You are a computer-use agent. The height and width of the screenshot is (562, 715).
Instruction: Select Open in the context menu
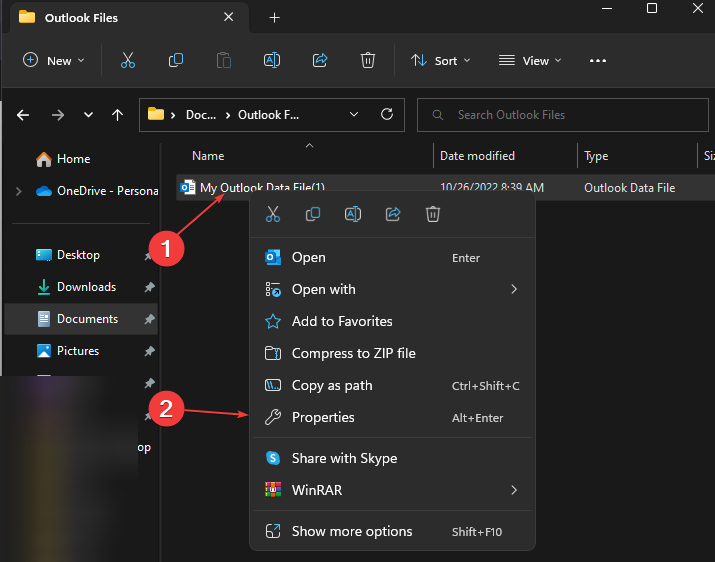pyautogui.click(x=392, y=257)
